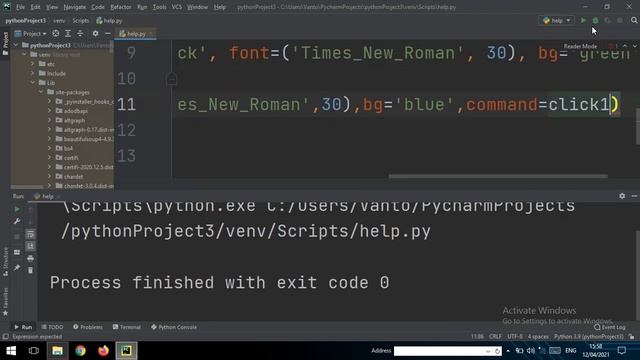The image size is (640, 360).
Task: Open the Problems tab
Action: click(88, 327)
